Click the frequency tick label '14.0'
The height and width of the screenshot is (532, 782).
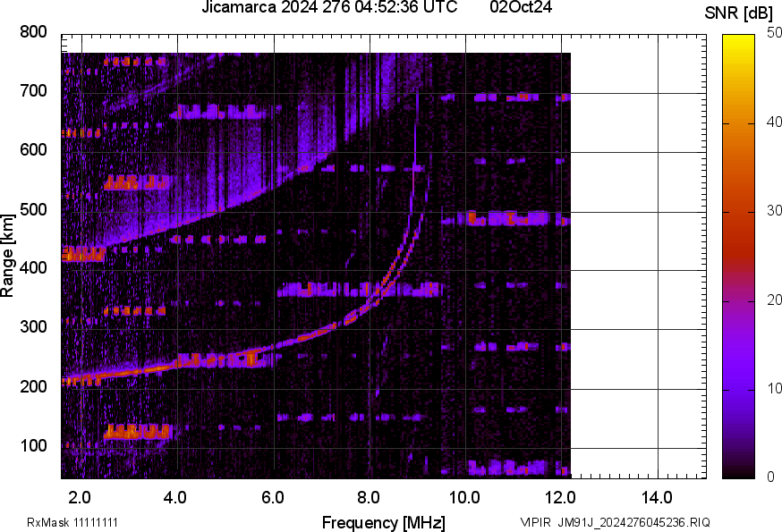pyautogui.click(x=657, y=497)
